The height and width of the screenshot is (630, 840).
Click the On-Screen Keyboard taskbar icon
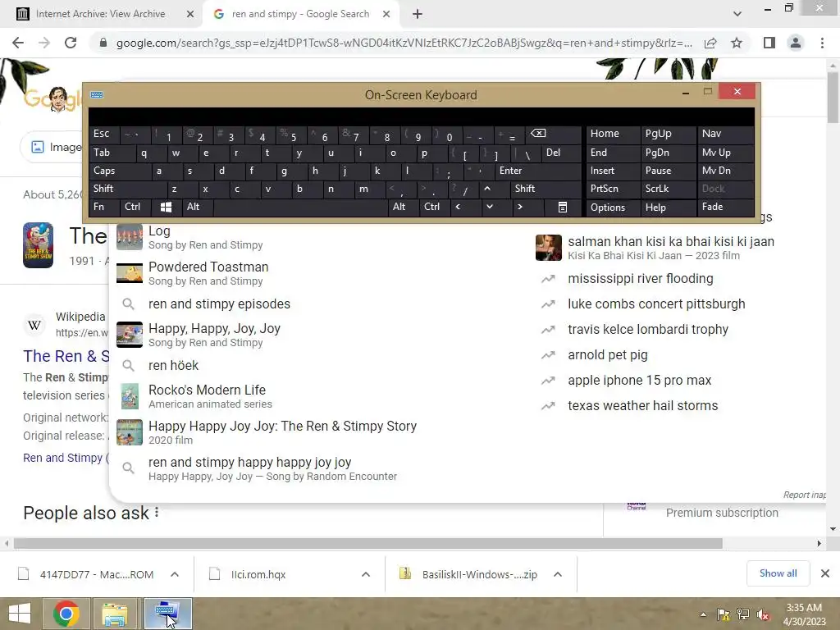click(x=167, y=614)
